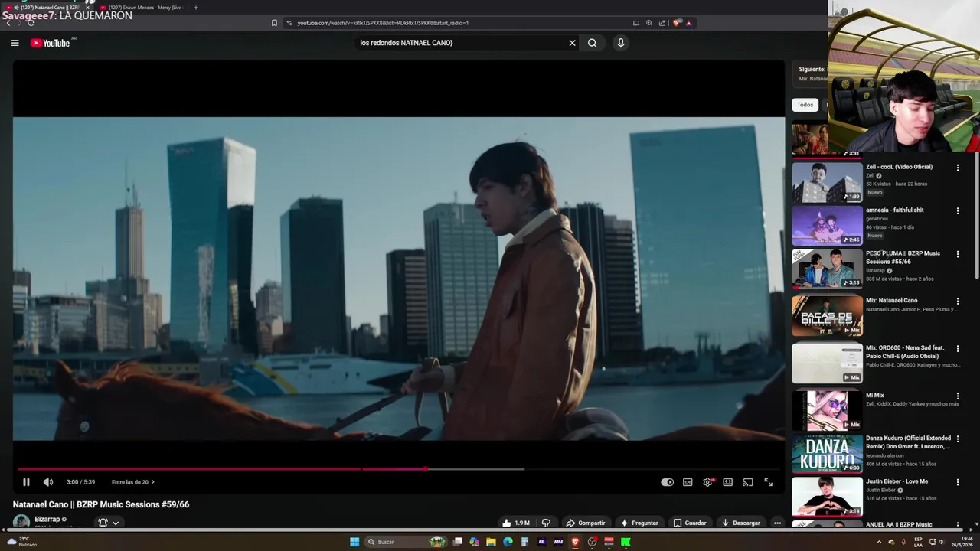980x551 pixels.
Task: Open File Explorer from the taskbar
Action: 491,542
